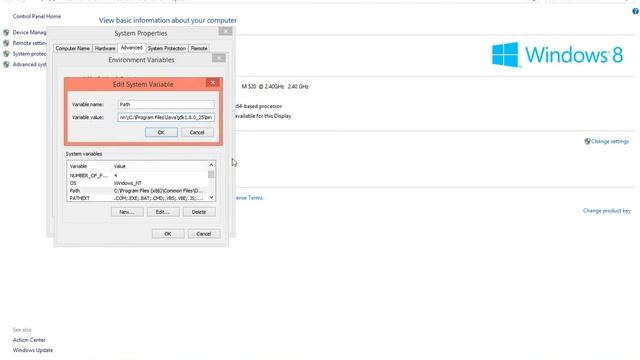Screen dimensions: 640x360
Task: Close the Environment Variables dialog
Action: pos(219,58)
